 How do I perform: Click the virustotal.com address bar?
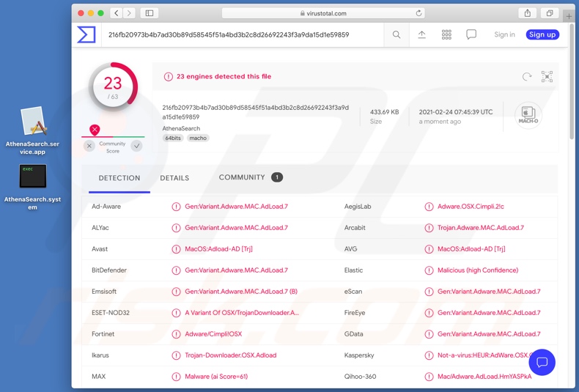(323, 13)
